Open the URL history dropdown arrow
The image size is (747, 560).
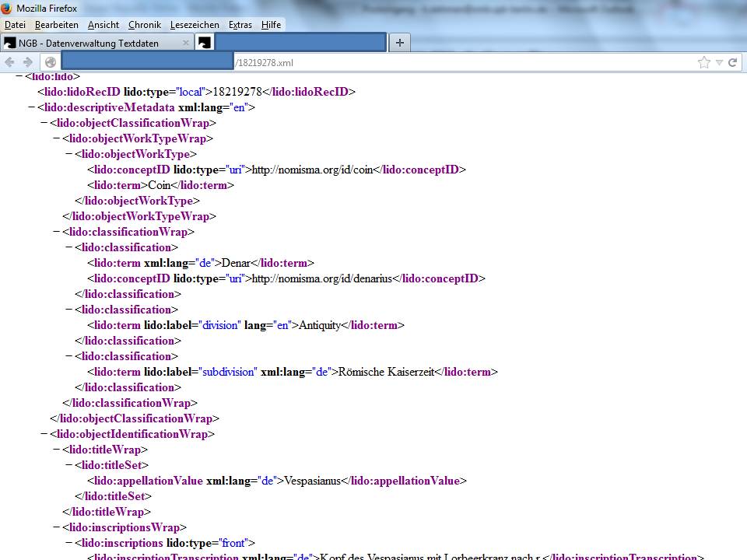point(720,62)
